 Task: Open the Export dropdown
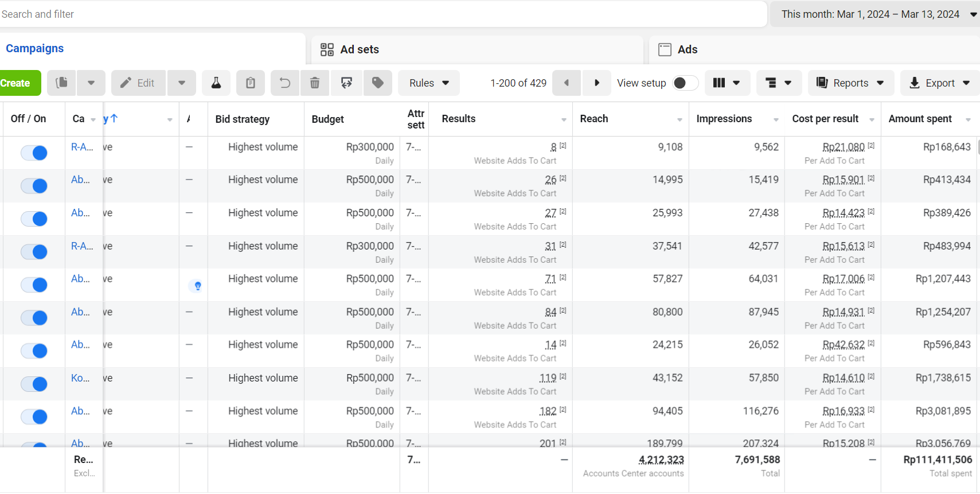click(940, 83)
